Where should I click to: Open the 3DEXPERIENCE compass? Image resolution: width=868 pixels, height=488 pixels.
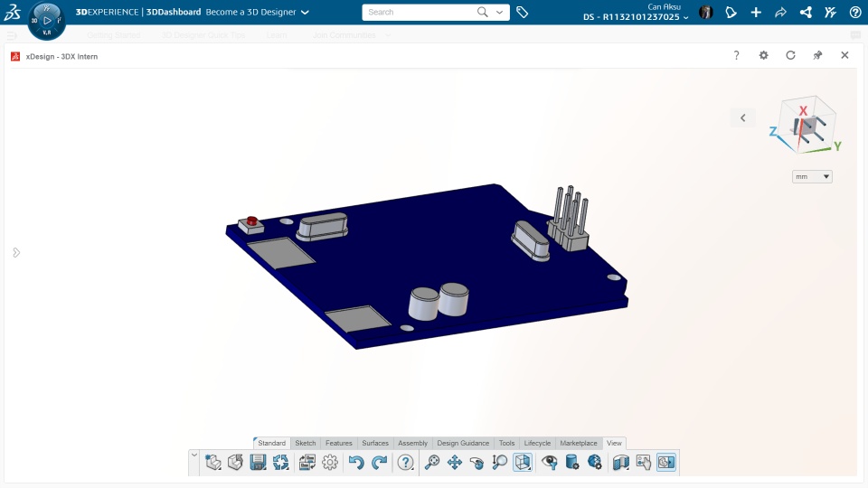click(x=46, y=21)
